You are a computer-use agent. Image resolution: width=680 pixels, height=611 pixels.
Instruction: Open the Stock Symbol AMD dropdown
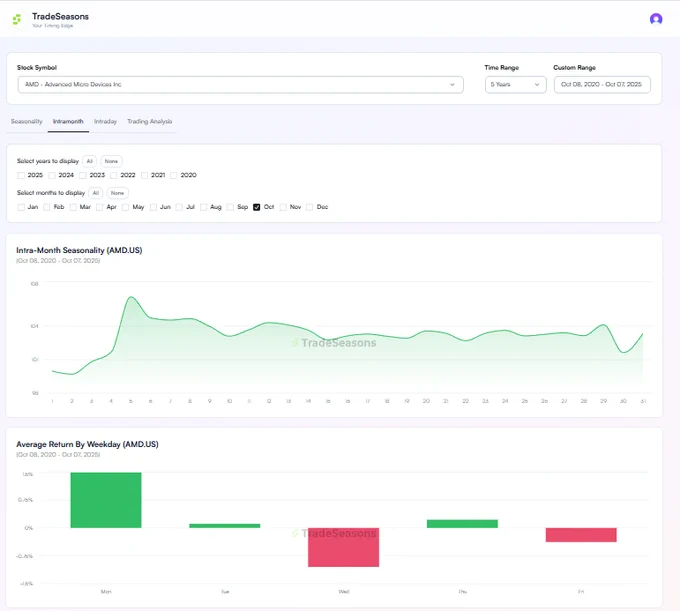[241, 85]
